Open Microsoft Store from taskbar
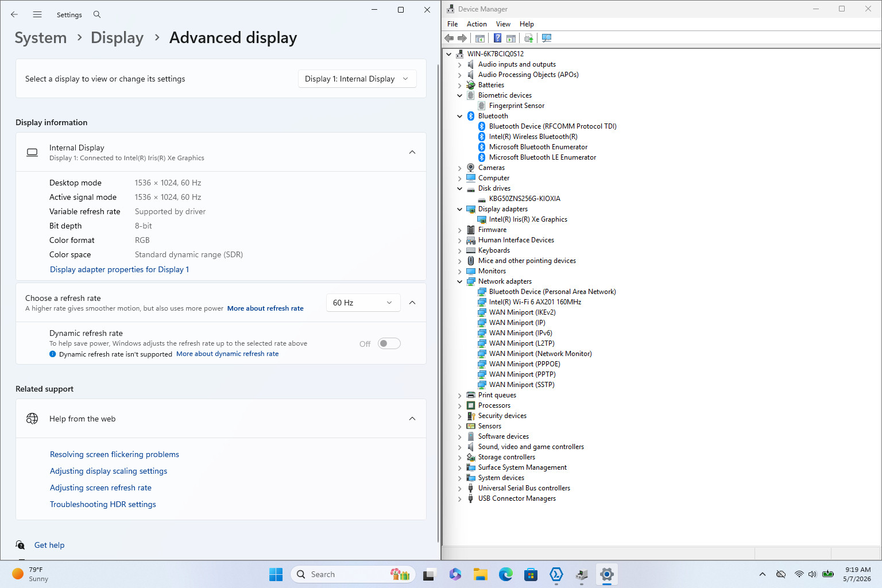The width and height of the screenshot is (882, 588). click(531, 574)
